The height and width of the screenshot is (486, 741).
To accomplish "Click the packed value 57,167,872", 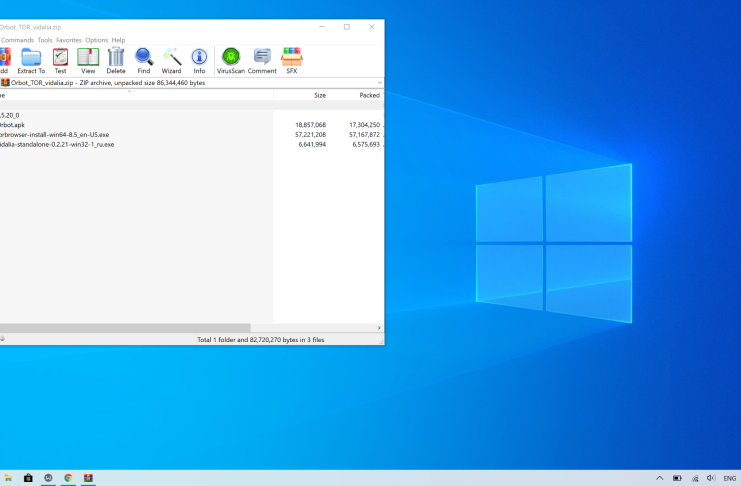I will [364, 135].
